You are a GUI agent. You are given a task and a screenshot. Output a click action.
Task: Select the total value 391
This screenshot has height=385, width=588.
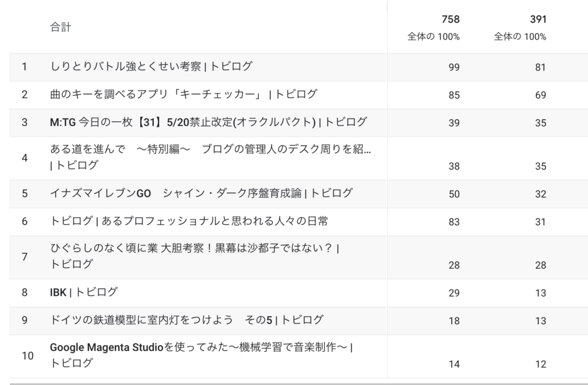pos(537,20)
